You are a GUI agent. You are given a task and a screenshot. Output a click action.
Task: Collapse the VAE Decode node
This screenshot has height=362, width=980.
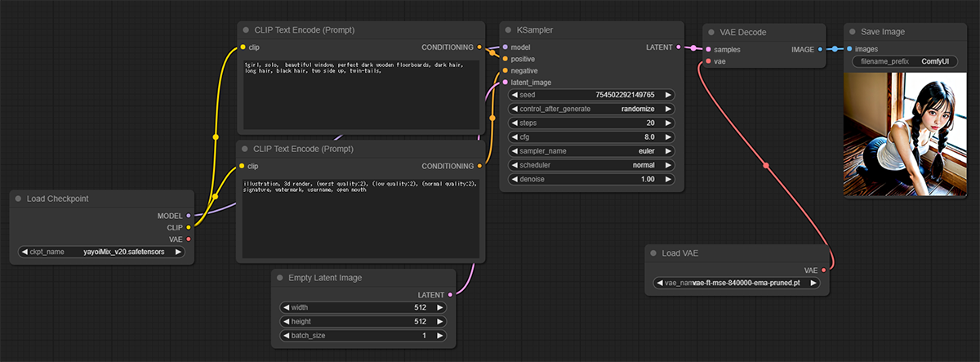[711, 32]
